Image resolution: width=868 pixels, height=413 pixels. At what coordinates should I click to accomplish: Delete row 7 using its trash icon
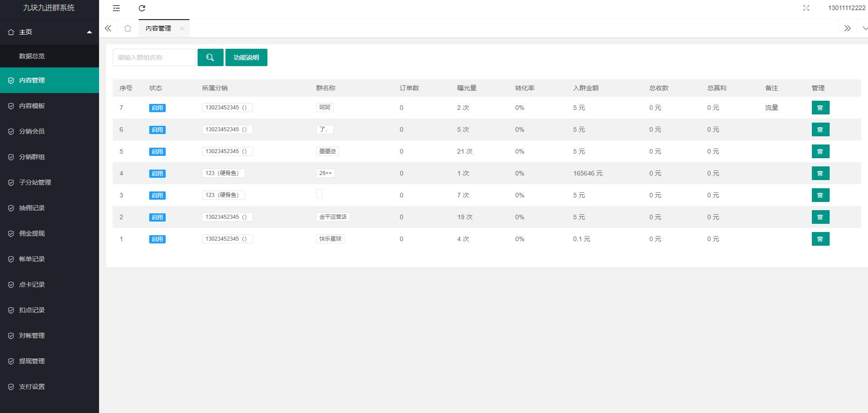click(x=820, y=108)
